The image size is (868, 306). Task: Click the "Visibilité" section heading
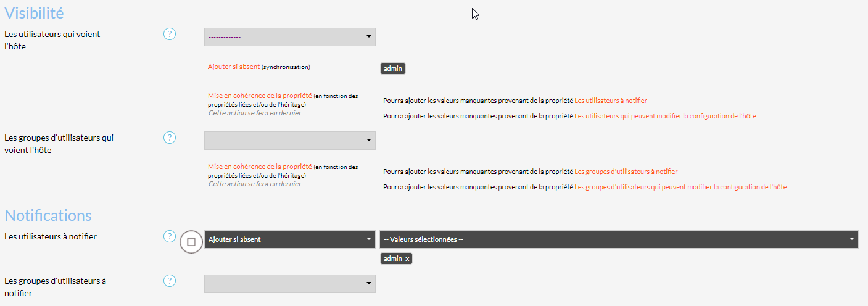pyautogui.click(x=34, y=12)
